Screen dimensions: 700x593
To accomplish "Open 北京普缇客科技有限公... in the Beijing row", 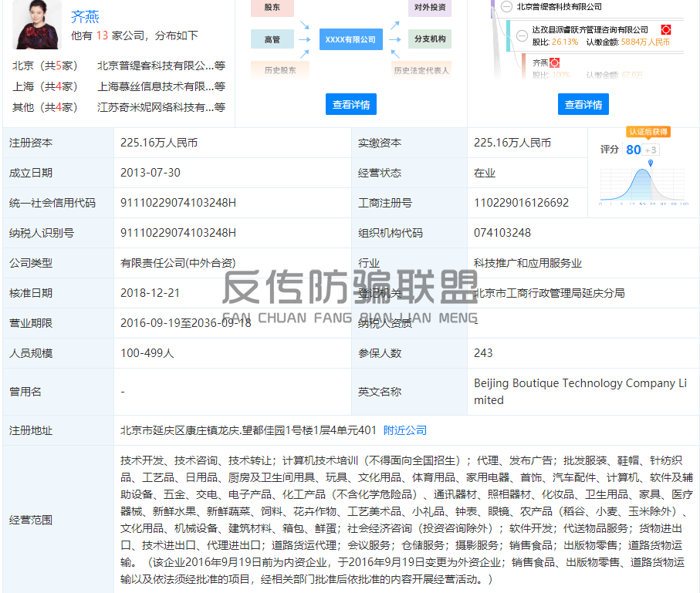I will pos(155,66).
